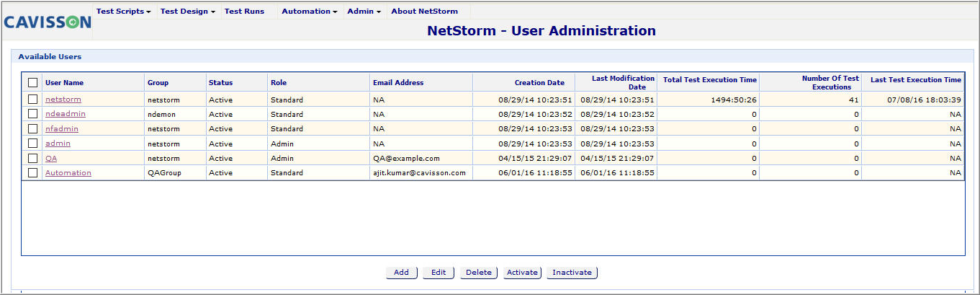Sort by Group column header
The width and height of the screenshot is (980, 295).
coord(158,83)
